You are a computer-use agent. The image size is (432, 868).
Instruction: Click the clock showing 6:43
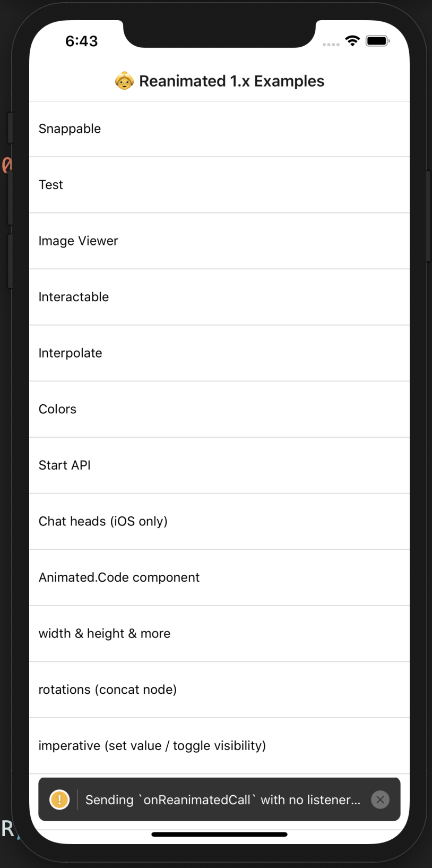point(81,41)
